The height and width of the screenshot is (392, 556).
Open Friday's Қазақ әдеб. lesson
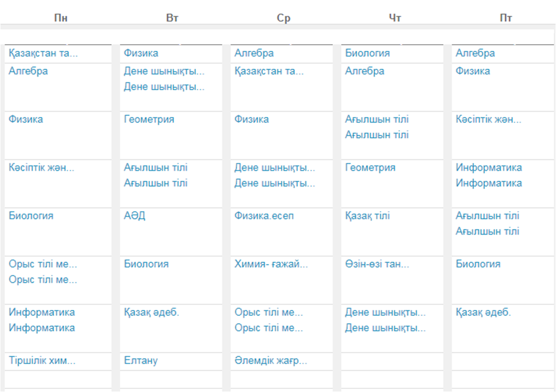pos(483,312)
